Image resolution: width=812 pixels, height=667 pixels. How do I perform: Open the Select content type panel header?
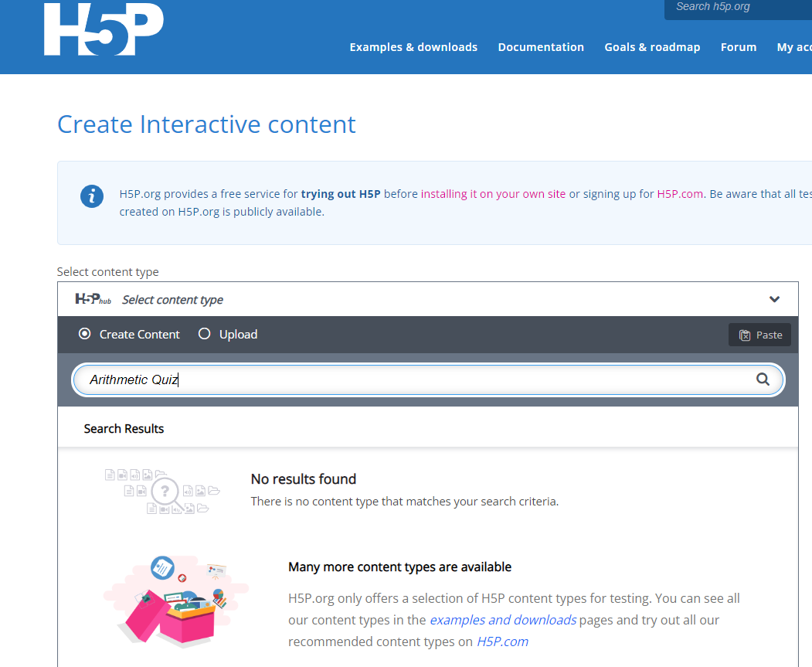pyautogui.click(x=428, y=299)
